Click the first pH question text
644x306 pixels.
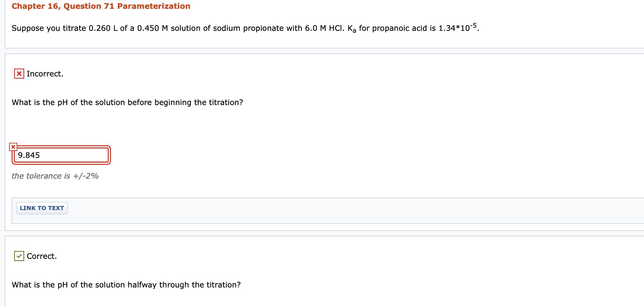(x=127, y=102)
